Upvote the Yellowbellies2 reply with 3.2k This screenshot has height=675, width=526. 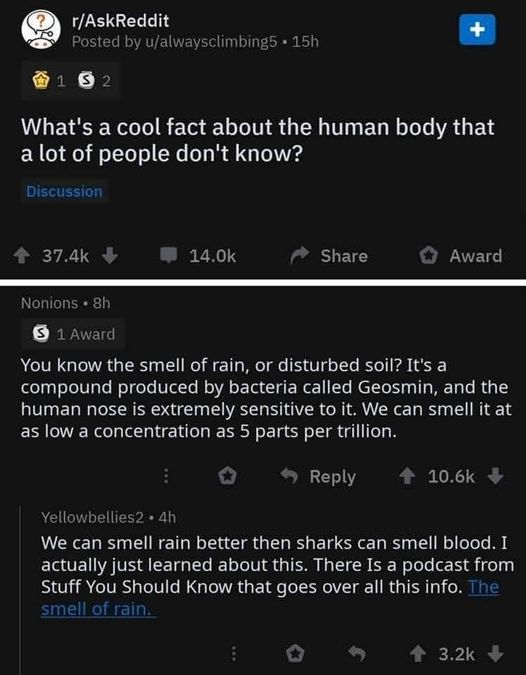pos(418,654)
